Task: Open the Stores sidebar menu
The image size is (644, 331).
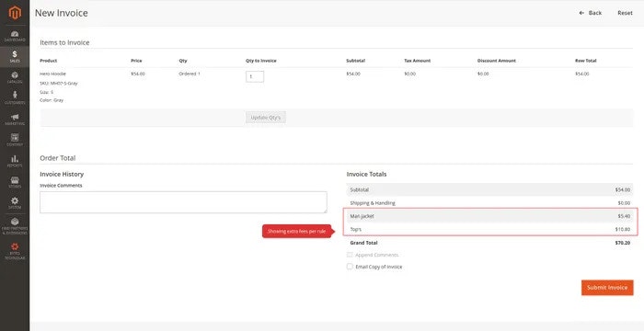Action: [x=15, y=182]
